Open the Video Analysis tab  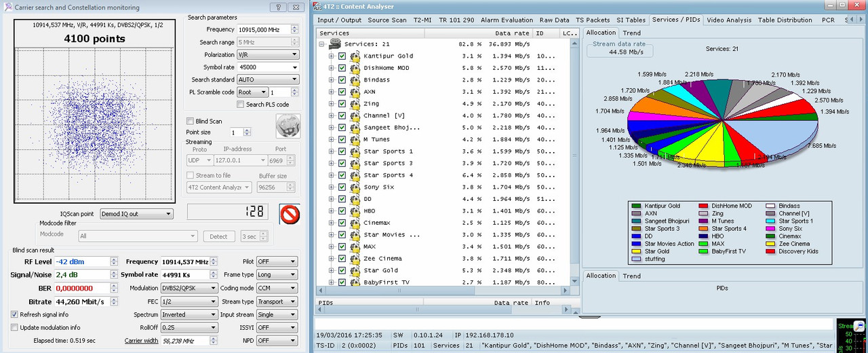click(x=729, y=20)
